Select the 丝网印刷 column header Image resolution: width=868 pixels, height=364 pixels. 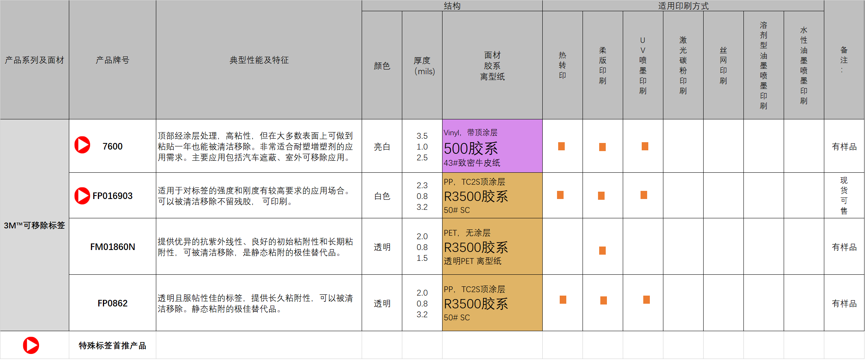(x=723, y=65)
